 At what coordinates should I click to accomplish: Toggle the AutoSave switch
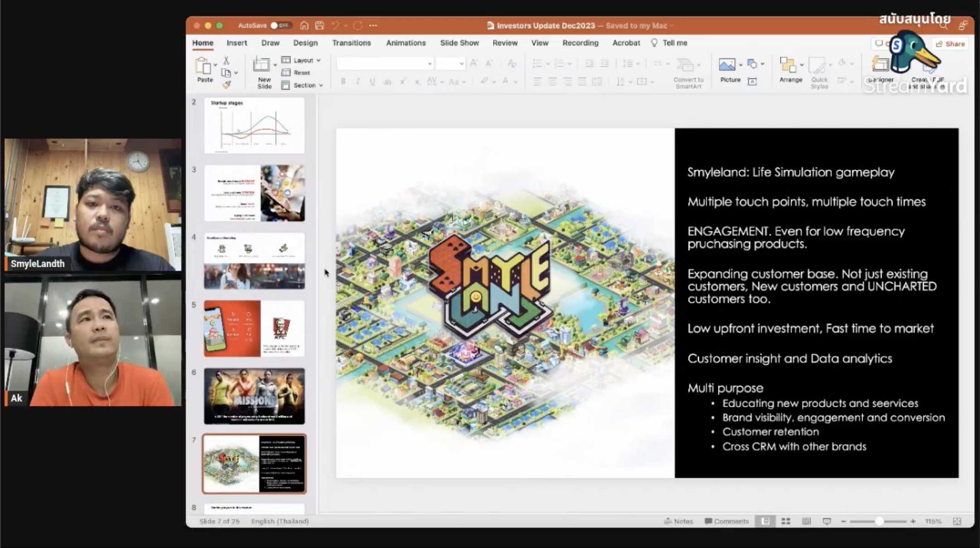(280, 25)
